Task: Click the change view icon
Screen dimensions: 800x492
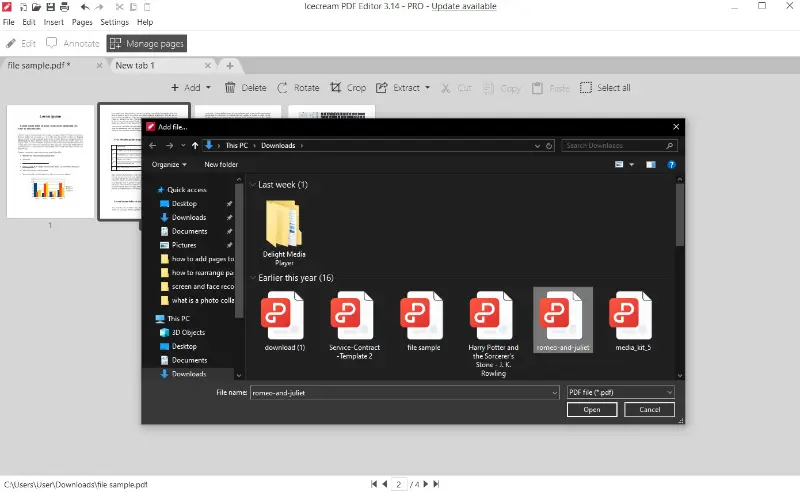Action: [x=619, y=164]
